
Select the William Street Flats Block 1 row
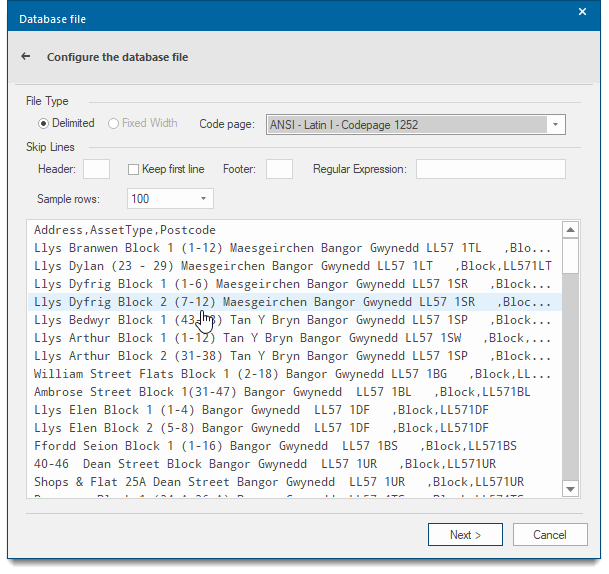295,374
